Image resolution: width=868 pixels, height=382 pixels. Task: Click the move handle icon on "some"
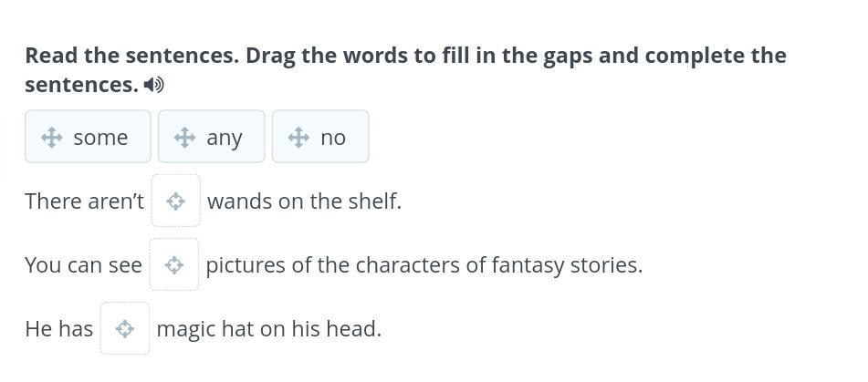click(51, 137)
